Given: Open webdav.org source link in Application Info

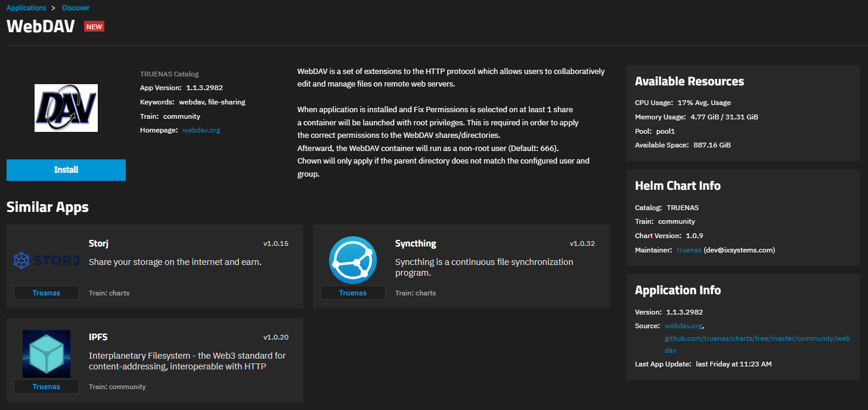Looking at the screenshot, I should click(684, 326).
